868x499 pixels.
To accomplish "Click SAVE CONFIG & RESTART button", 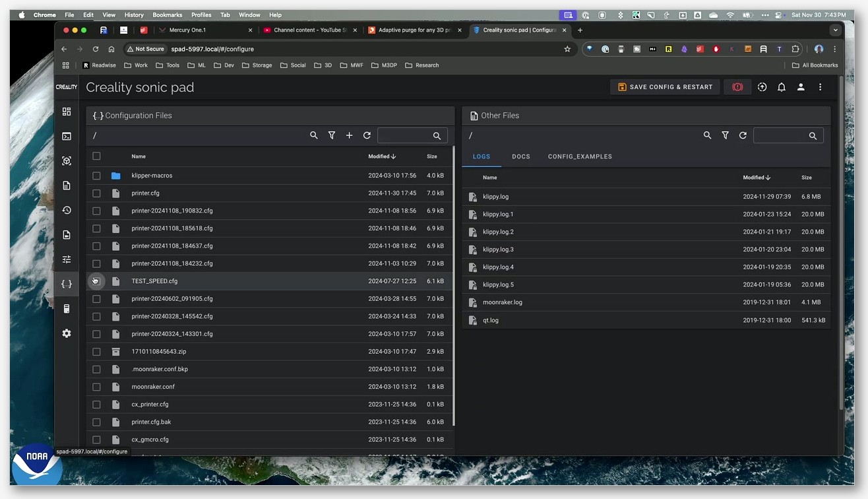I will pos(665,87).
